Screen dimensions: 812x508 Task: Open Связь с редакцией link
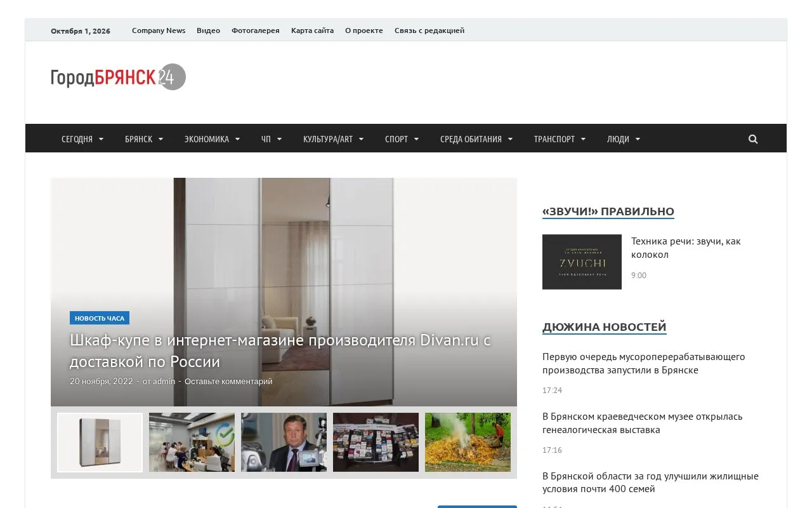point(429,30)
